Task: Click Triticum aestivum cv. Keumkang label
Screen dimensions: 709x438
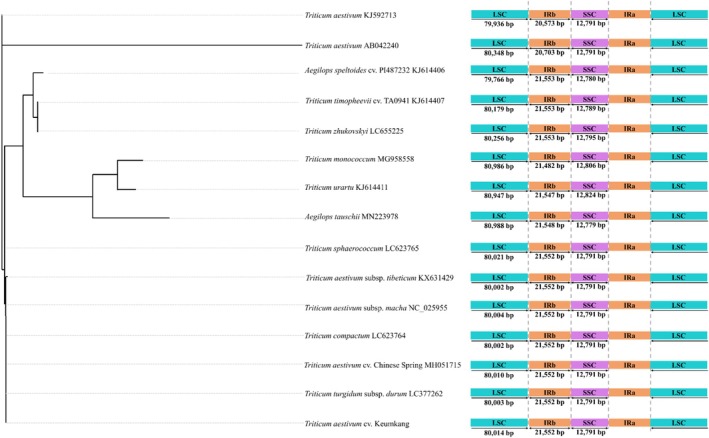Action: pos(357,424)
